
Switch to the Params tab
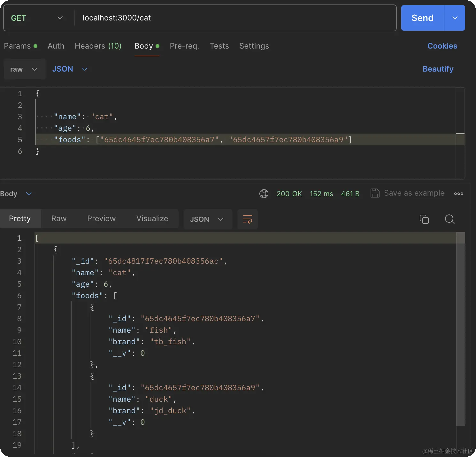tap(20, 46)
